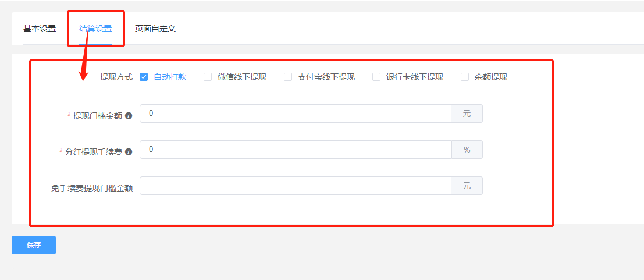The width and height of the screenshot is (644, 280).
Task: Uncheck the 自动打款 checkbox
Action: [144, 77]
